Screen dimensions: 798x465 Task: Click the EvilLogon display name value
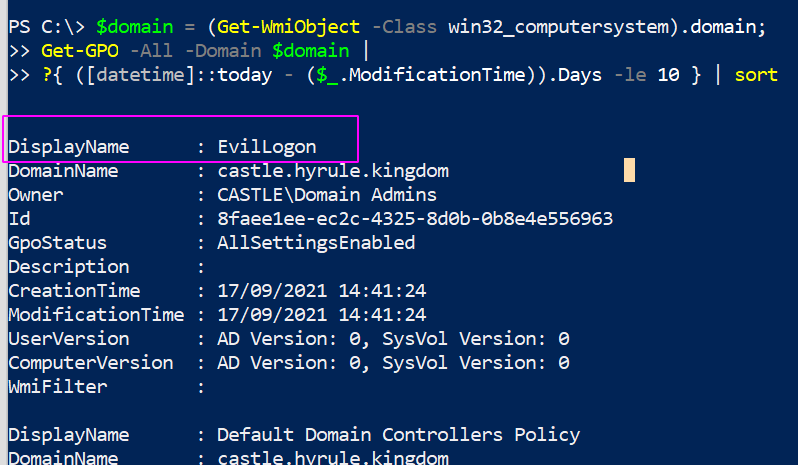(x=266, y=147)
